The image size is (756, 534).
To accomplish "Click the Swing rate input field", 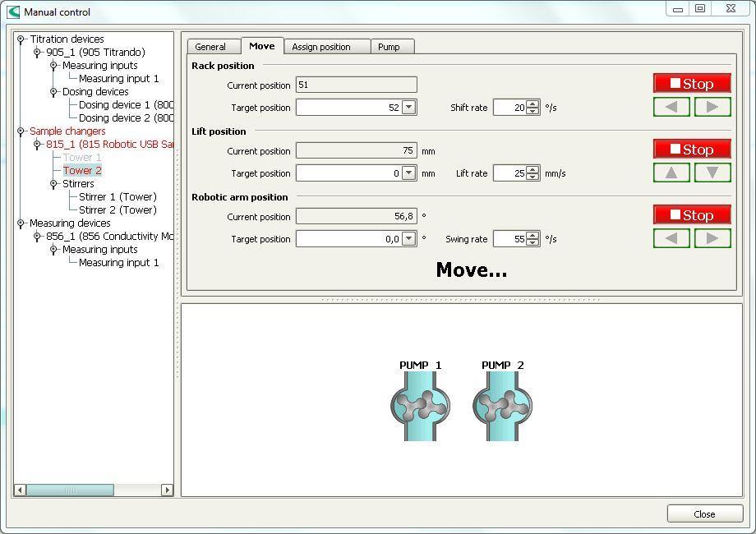I will [509, 238].
